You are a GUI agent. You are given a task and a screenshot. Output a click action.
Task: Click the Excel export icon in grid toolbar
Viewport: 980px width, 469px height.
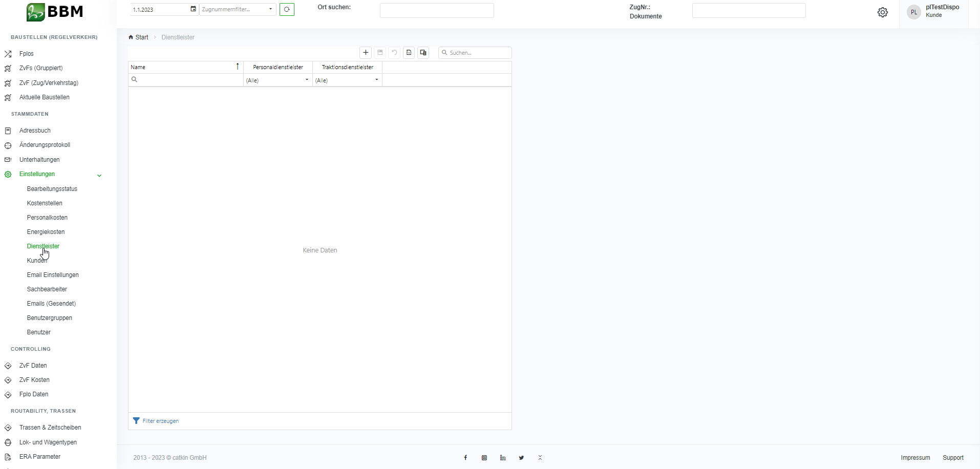click(x=409, y=53)
